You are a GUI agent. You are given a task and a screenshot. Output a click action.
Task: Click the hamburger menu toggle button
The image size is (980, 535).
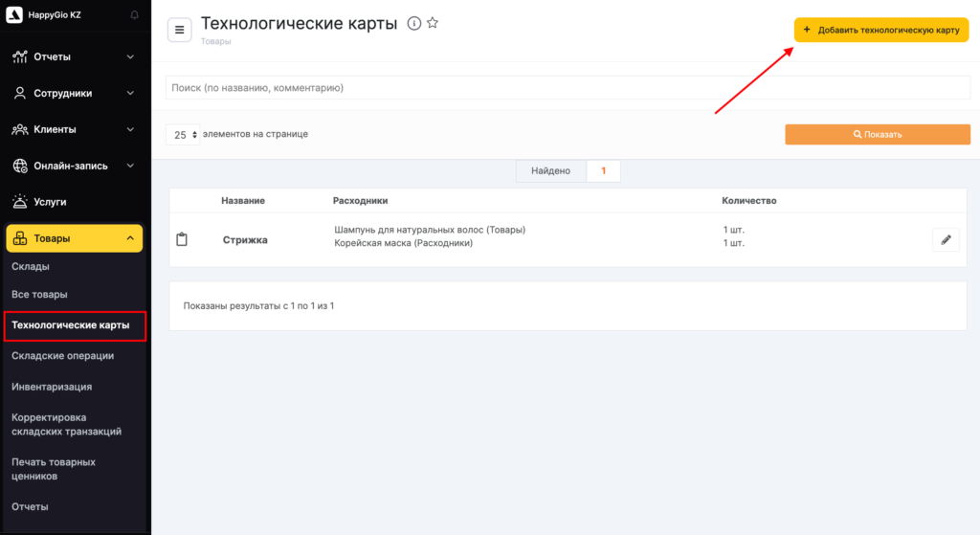[179, 31]
